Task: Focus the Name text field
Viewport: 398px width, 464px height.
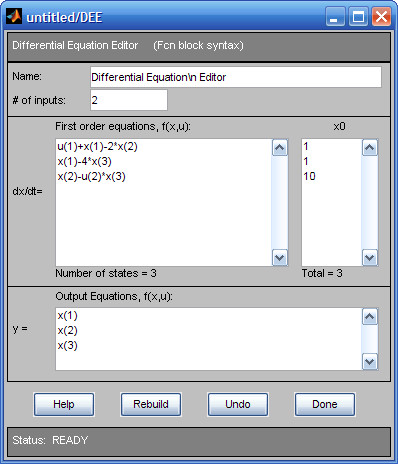Action: point(236,77)
